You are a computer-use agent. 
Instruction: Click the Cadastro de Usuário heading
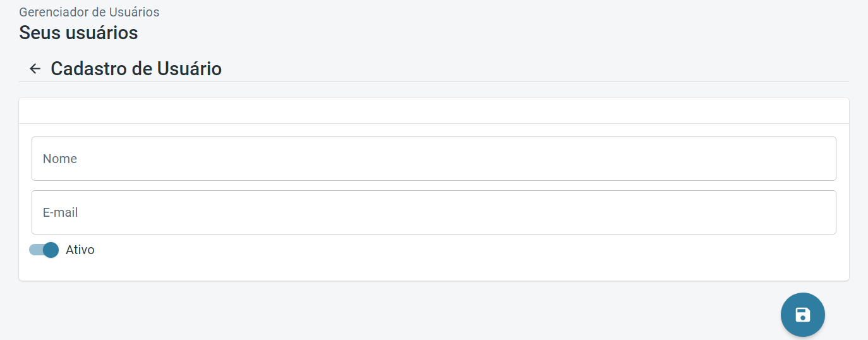pyautogui.click(x=136, y=68)
